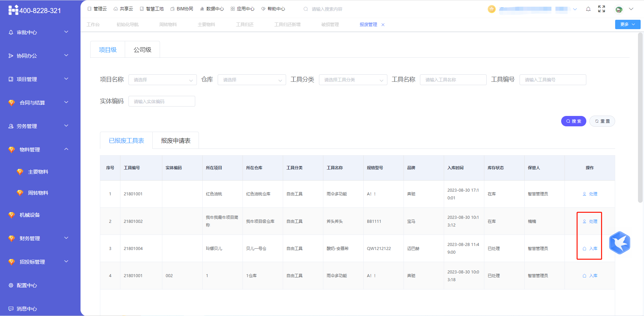Expand the 合同与结算 sidebar chevron

click(x=66, y=102)
